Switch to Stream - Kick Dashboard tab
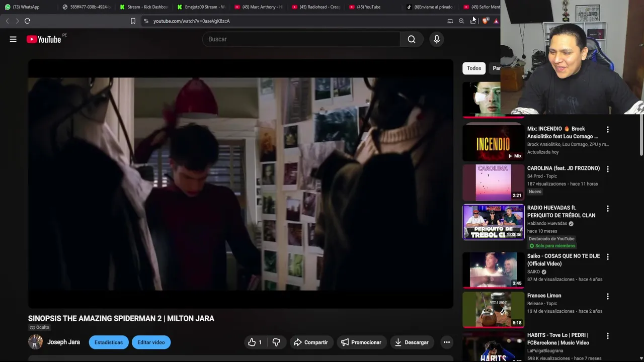 click(144, 7)
